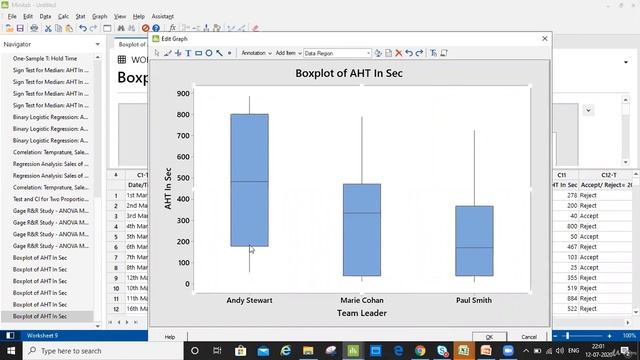
Task: Click the edit selected item icon
Action: coord(378,53)
